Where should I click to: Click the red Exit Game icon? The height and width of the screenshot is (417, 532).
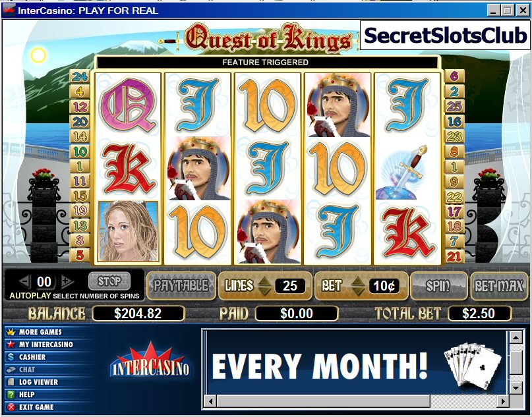click(11, 407)
